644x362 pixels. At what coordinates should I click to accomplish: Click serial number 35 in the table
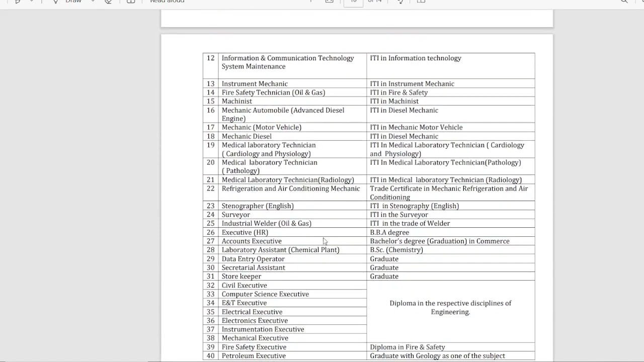[x=210, y=312]
